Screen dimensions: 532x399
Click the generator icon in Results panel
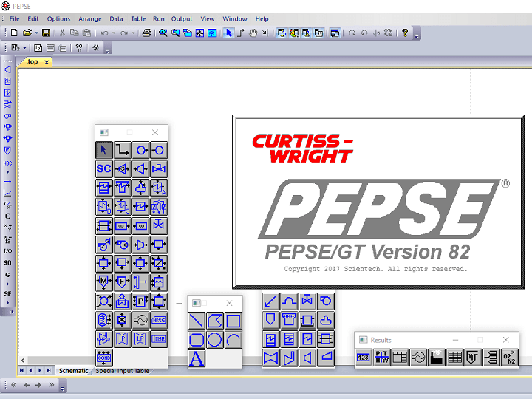(418, 358)
